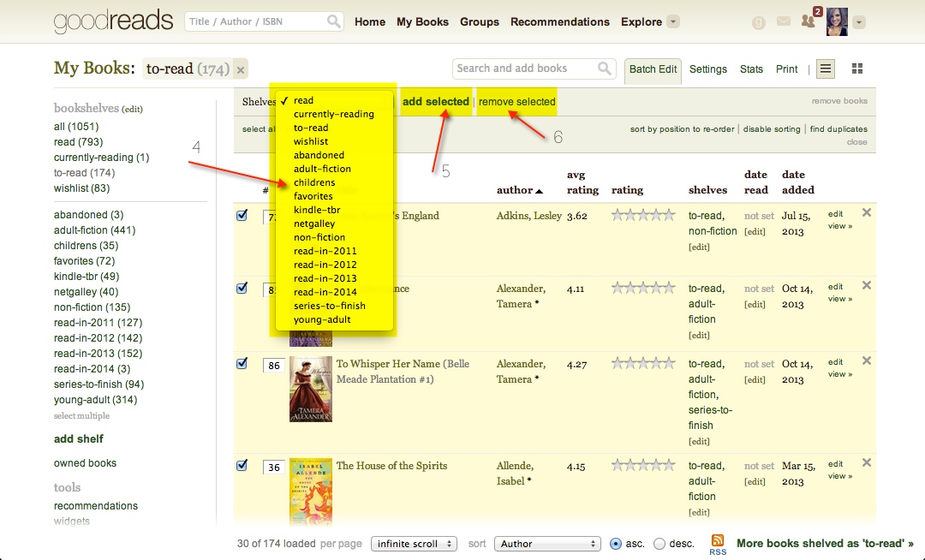This screenshot has height=560, width=925.
Task: Click the goodreads 'g' notifications icon
Action: point(758,21)
